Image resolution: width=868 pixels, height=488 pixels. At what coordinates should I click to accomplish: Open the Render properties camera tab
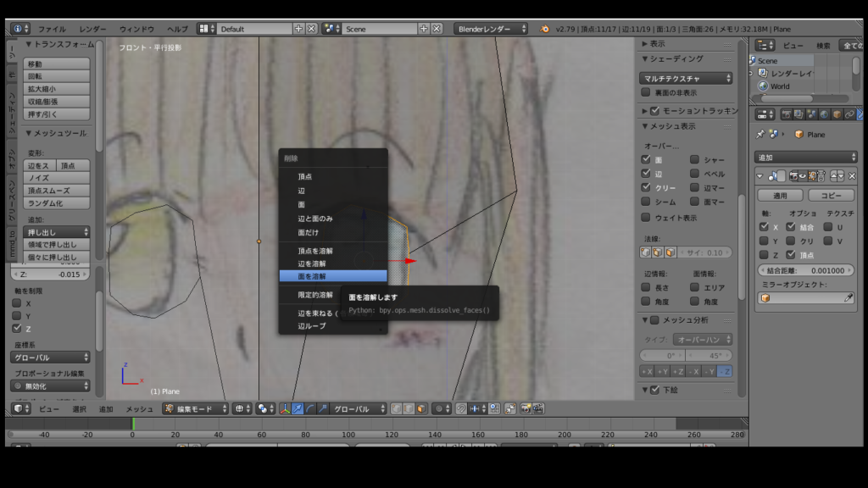point(786,114)
